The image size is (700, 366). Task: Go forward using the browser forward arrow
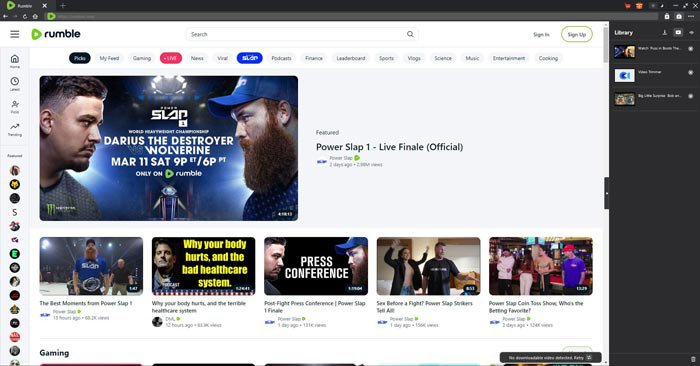15,16
